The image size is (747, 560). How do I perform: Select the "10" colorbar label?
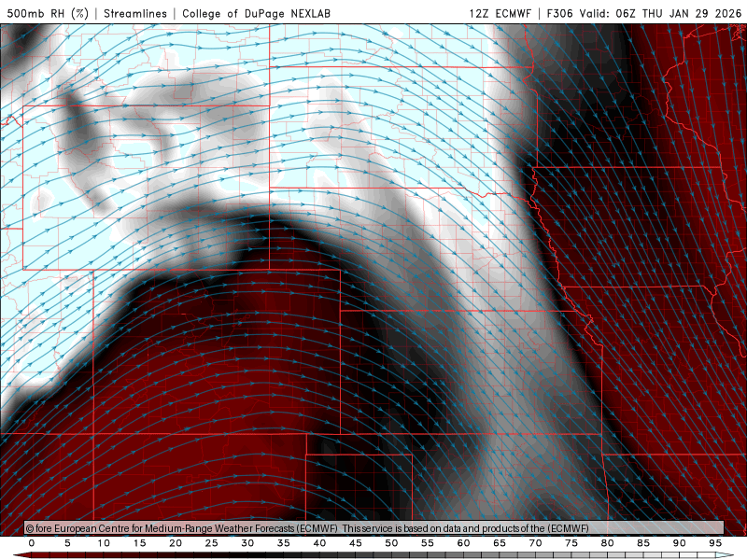tap(104, 543)
